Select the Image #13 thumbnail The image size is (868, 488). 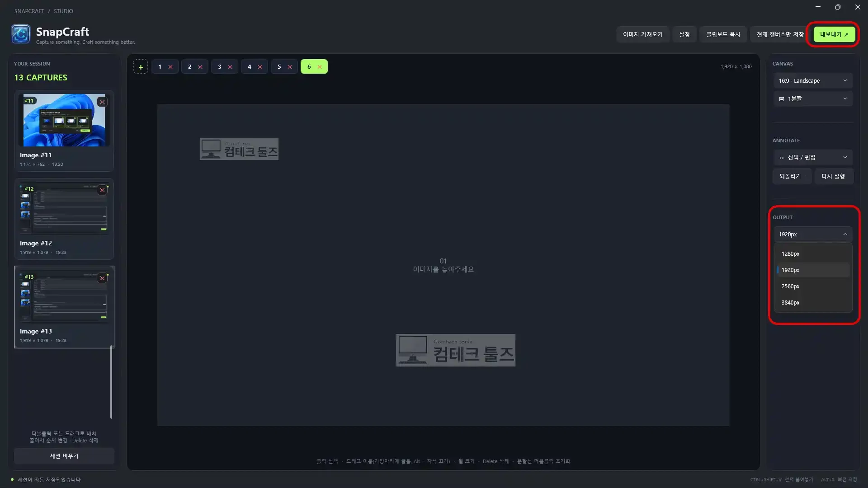64,296
